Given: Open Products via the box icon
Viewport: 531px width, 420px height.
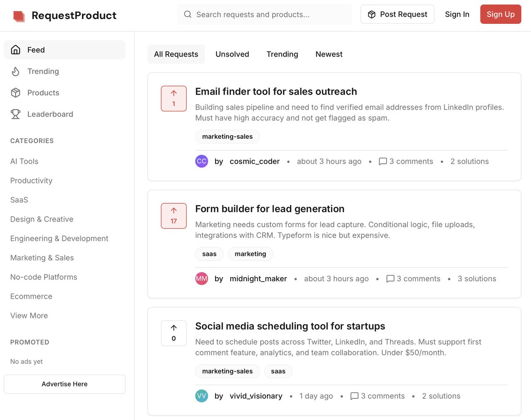Looking at the screenshot, I should point(15,92).
